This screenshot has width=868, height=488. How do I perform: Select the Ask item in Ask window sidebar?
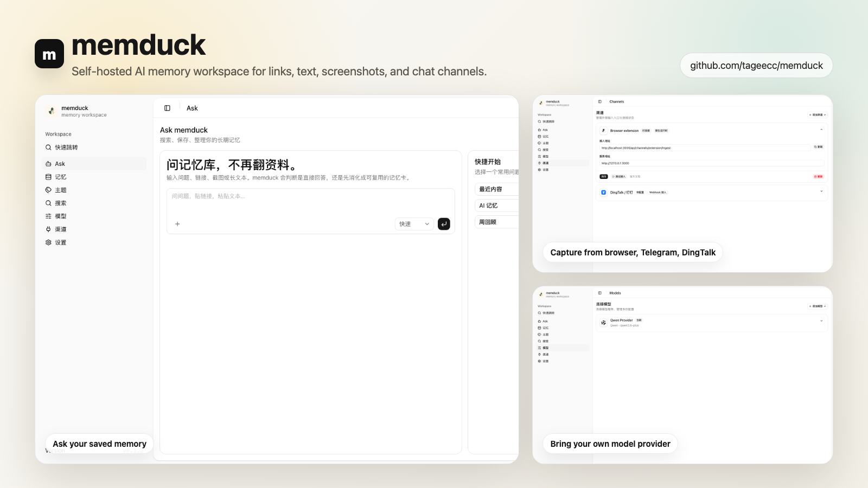(x=94, y=164)
